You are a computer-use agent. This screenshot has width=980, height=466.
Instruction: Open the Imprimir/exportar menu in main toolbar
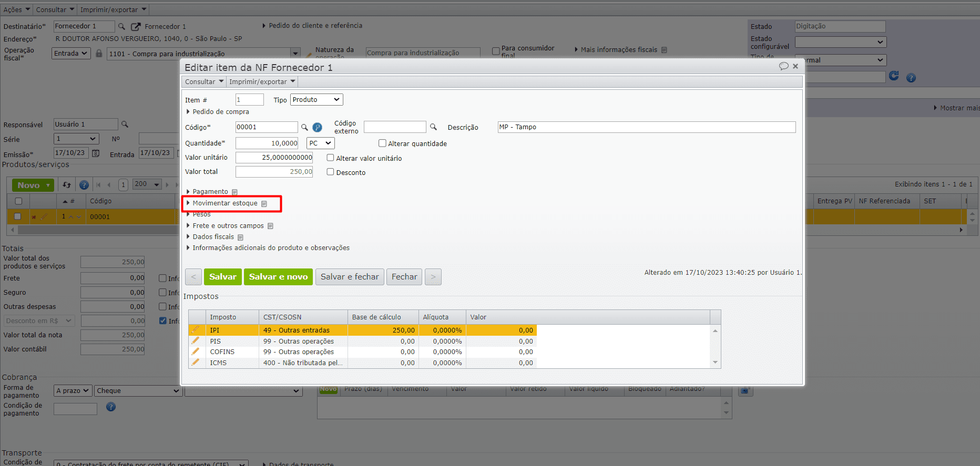[113, 9]
